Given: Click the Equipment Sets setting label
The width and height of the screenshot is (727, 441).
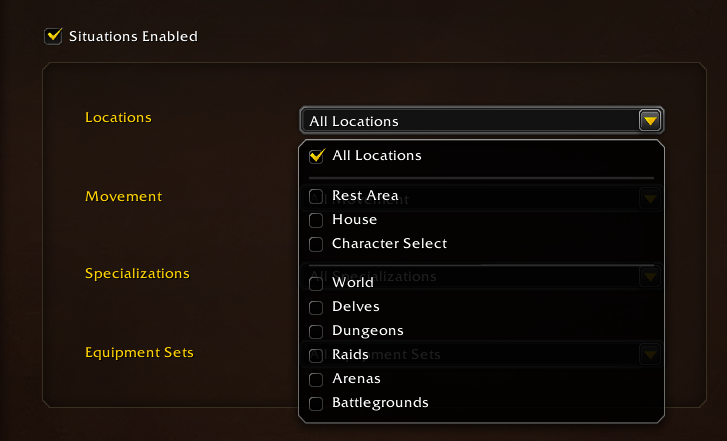Looking at the screenshot, I should click(139, 352).
